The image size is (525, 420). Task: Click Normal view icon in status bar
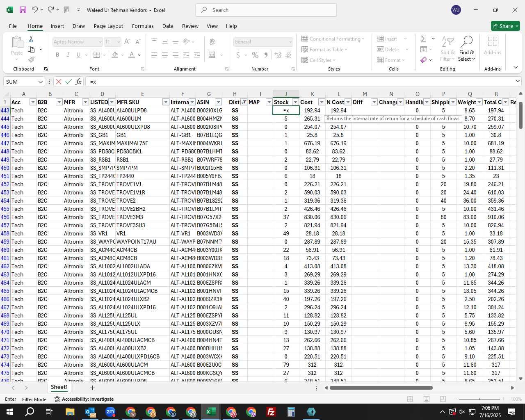410,399
